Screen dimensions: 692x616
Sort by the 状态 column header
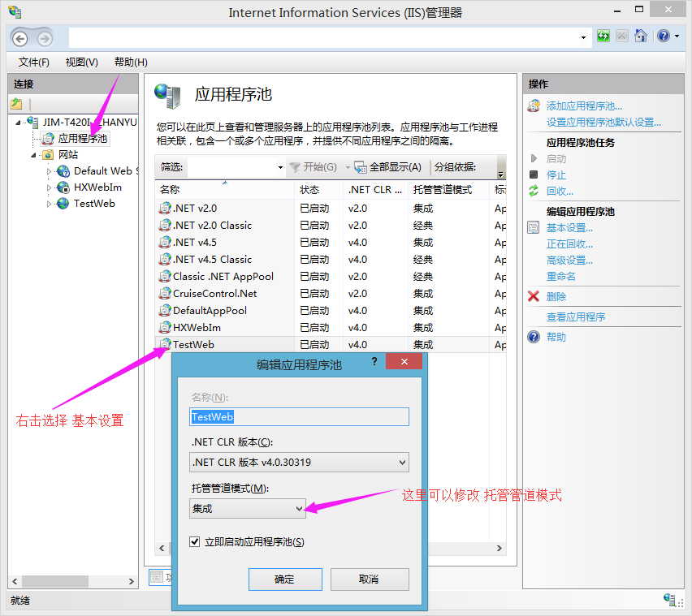pos(318,190)
